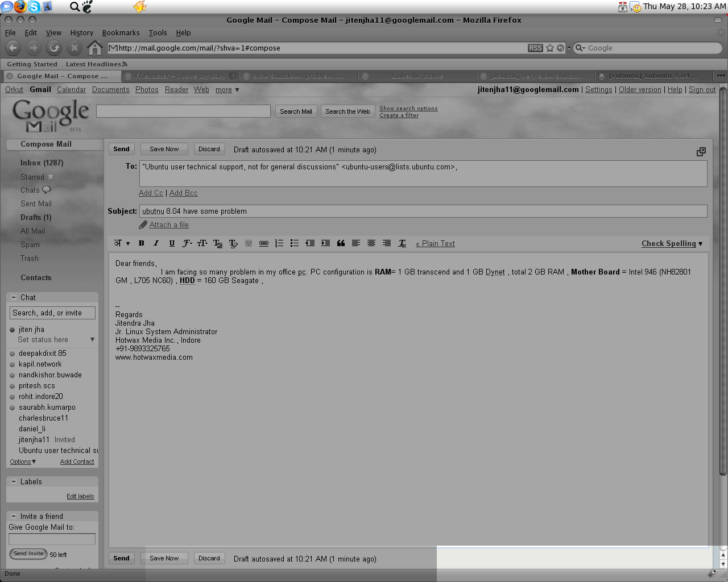Open the text color picker
This screenshot has width=728, height=582.
point(218,243)
